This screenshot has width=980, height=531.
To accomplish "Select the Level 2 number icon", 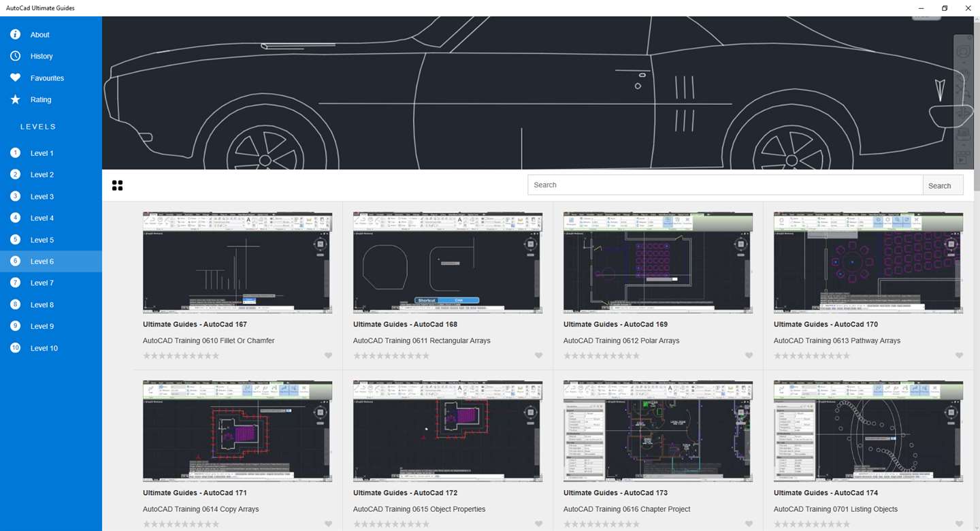I will pos(16,174).
